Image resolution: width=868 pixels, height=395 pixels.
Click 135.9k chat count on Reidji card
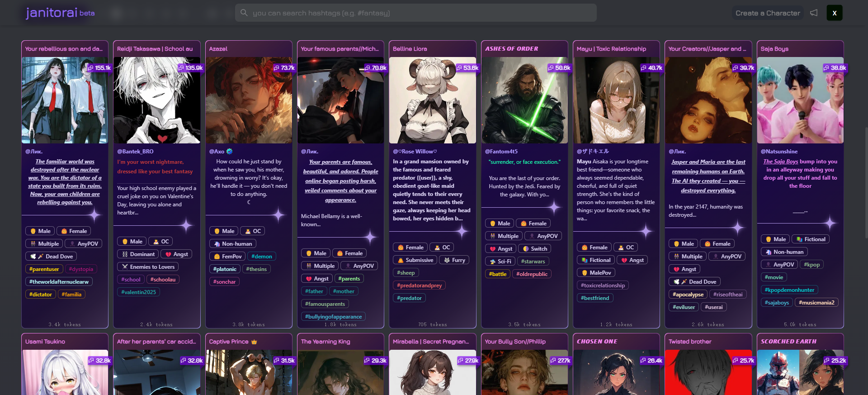click(x=191, y=68)
